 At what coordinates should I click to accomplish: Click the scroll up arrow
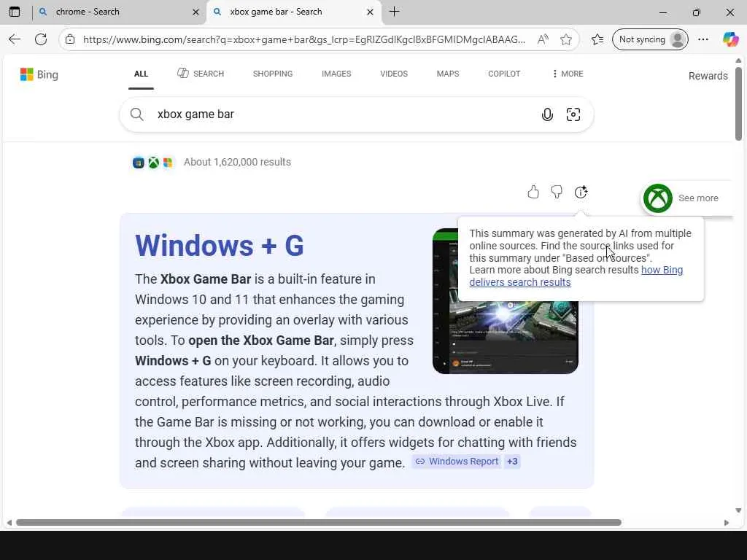(738, 61)
